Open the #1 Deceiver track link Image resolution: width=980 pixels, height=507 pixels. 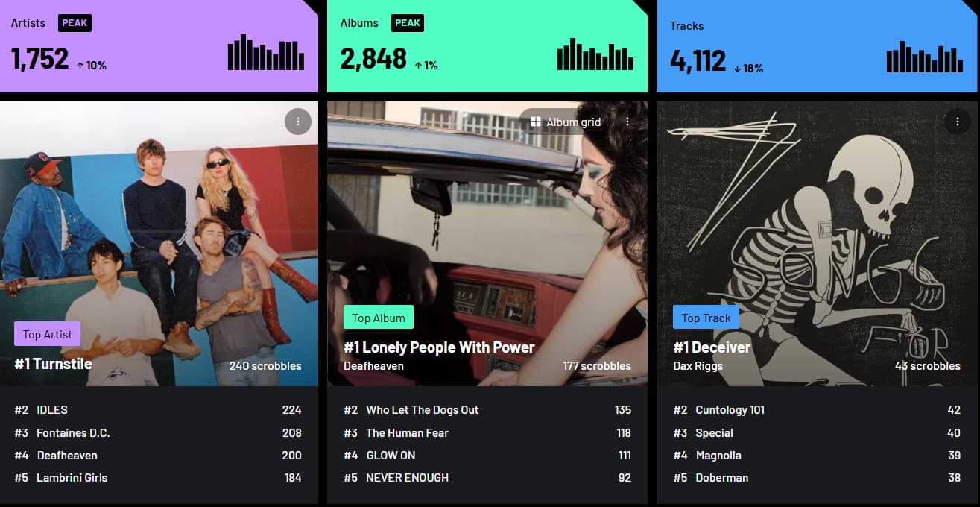[712, 347]
